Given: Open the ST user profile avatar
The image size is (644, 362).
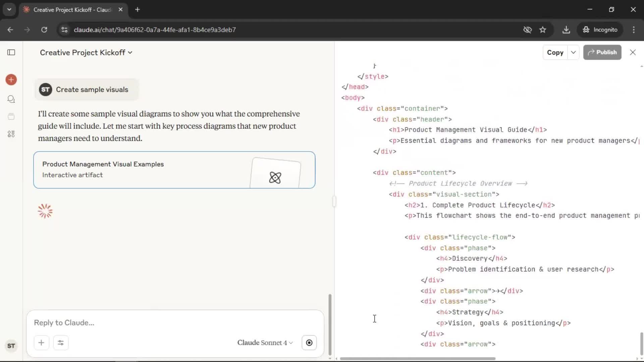Looking at the screenshot, I should point(11,346).
